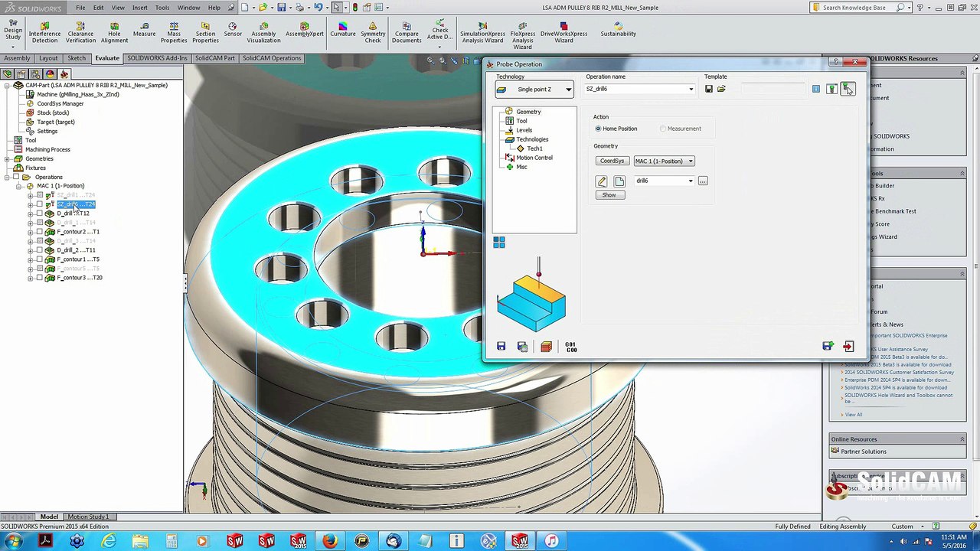Activate the Measure tool
This screenshot has height=551, width=980.
click(x=144, y=29)
